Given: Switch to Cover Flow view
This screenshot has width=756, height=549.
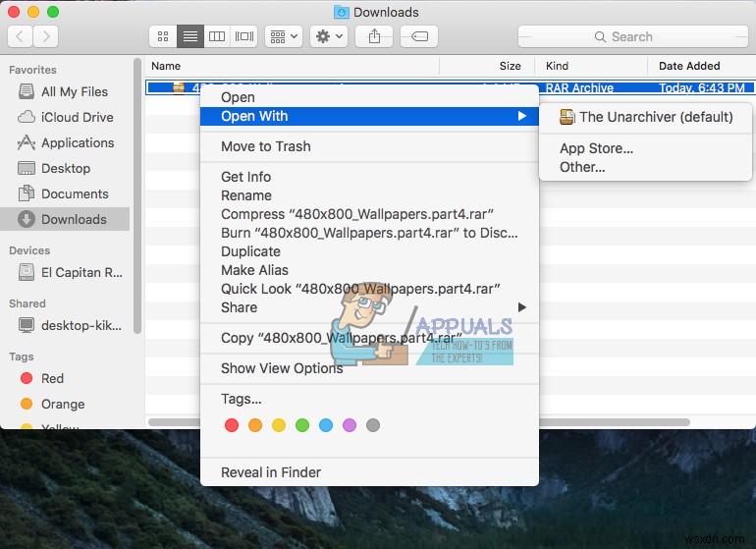Looking at the screenshot, I should tap(243, 36).
